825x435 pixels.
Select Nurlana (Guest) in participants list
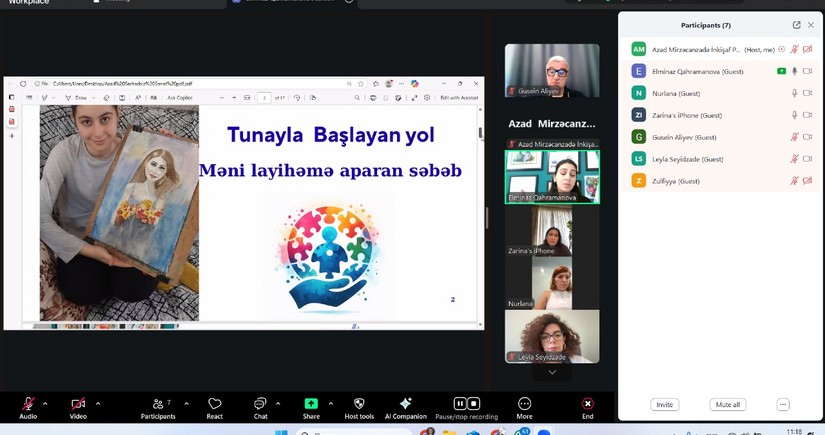coord(721,93)
